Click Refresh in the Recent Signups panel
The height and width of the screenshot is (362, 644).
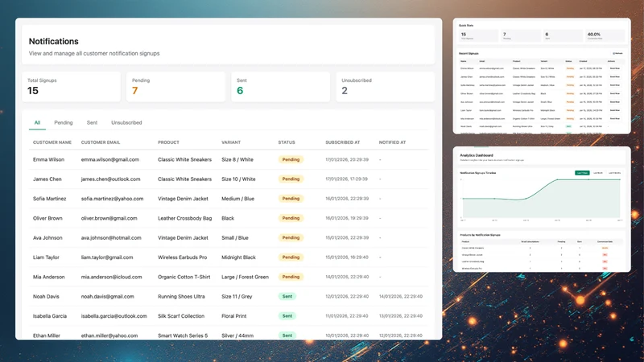(617, 53)
